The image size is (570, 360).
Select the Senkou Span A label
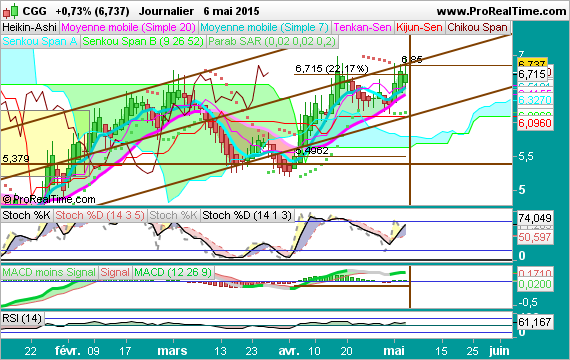40,41
